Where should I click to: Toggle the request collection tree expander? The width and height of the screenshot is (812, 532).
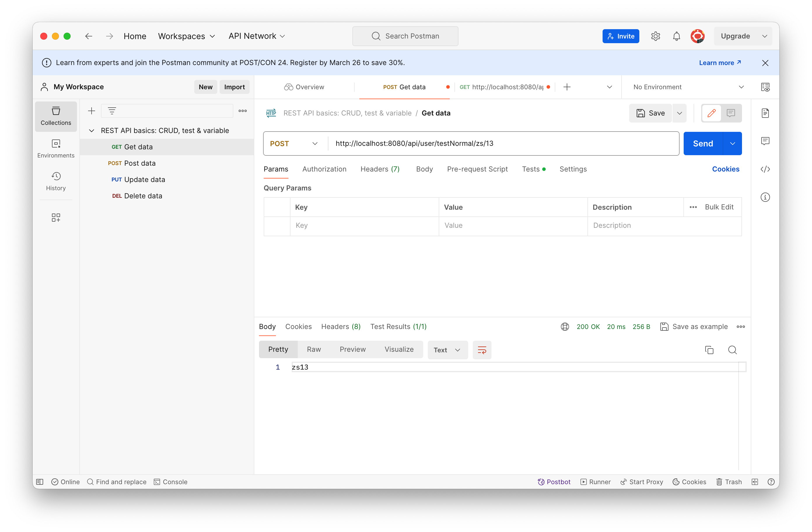coord(91,130)
